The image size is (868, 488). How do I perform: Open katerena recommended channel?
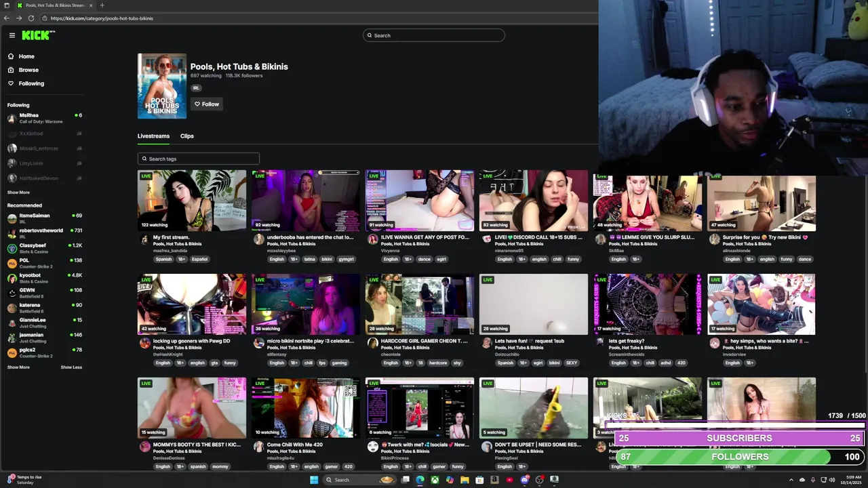45,308
